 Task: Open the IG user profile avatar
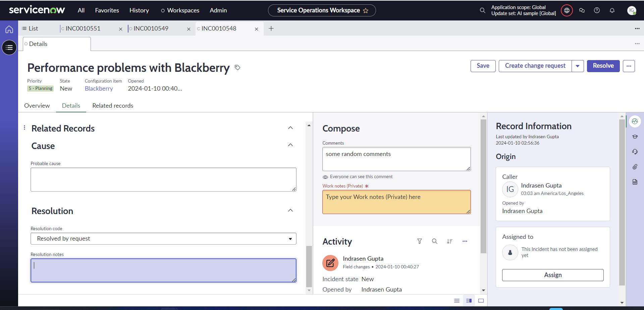(632, 10)
